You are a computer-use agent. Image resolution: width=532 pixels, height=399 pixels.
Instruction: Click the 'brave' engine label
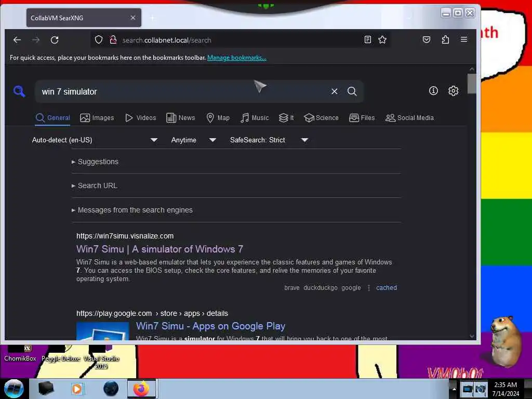[292, 288]
